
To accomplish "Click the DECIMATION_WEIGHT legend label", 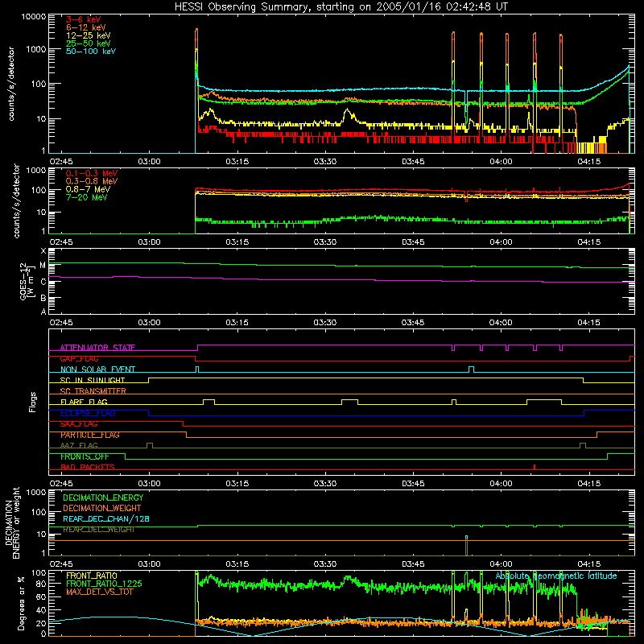I will pyautogui.click(x=102, y=509).
